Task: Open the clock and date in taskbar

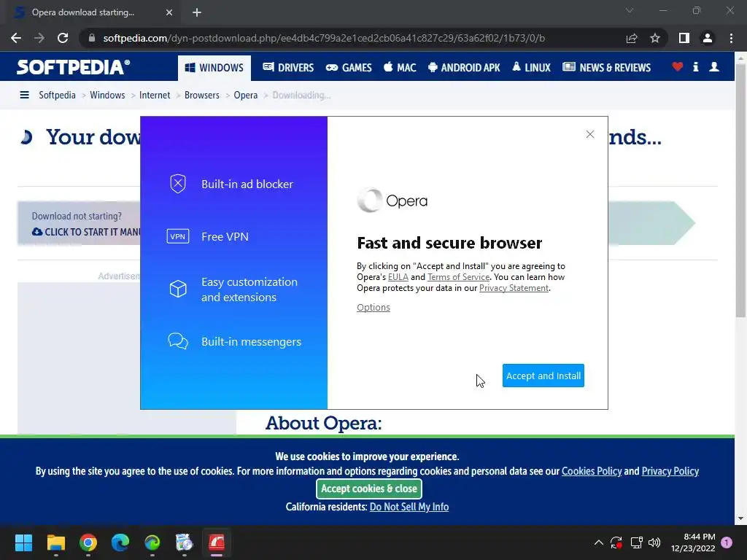Action: click(x=693, y=542)
